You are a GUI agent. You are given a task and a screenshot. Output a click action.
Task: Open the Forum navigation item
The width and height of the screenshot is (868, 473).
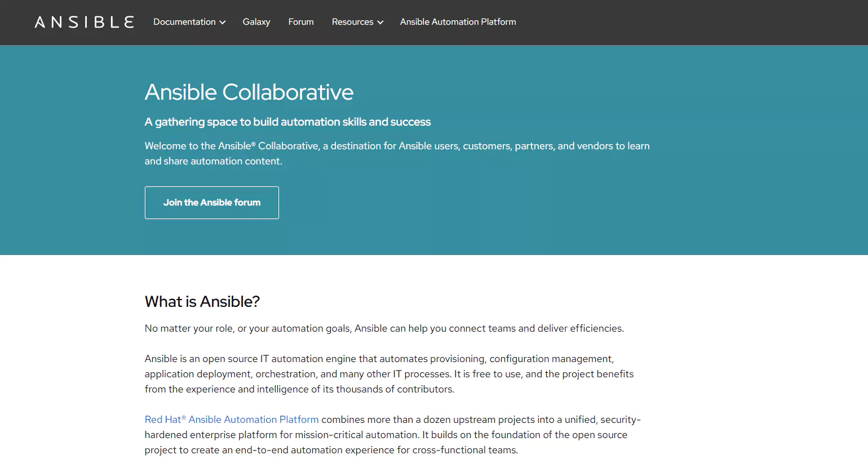(x=300, y=22)
